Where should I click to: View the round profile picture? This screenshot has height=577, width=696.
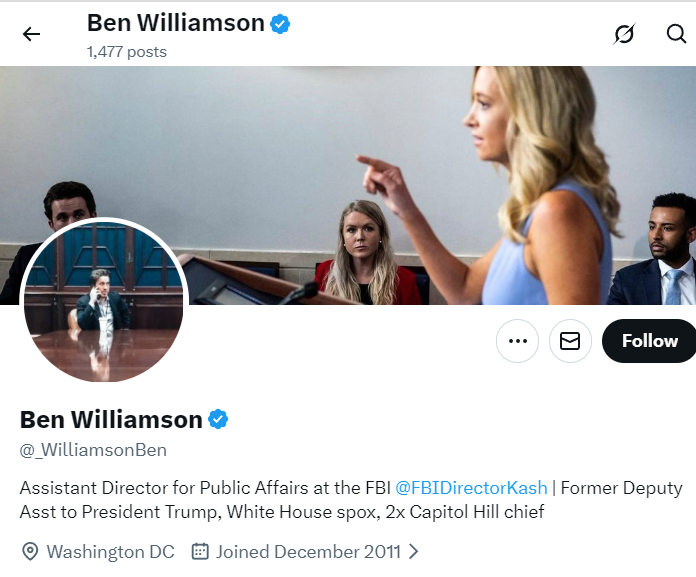tap(104, 300)
